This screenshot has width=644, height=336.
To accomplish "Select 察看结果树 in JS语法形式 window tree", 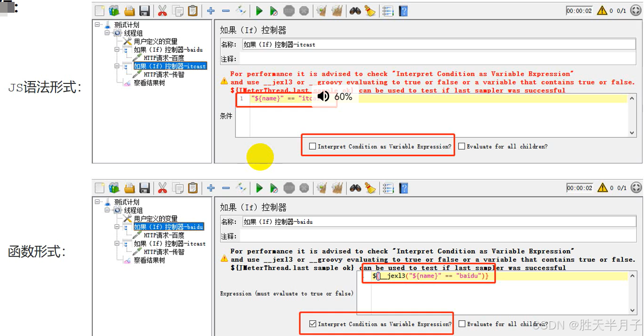I will [149, 82].
